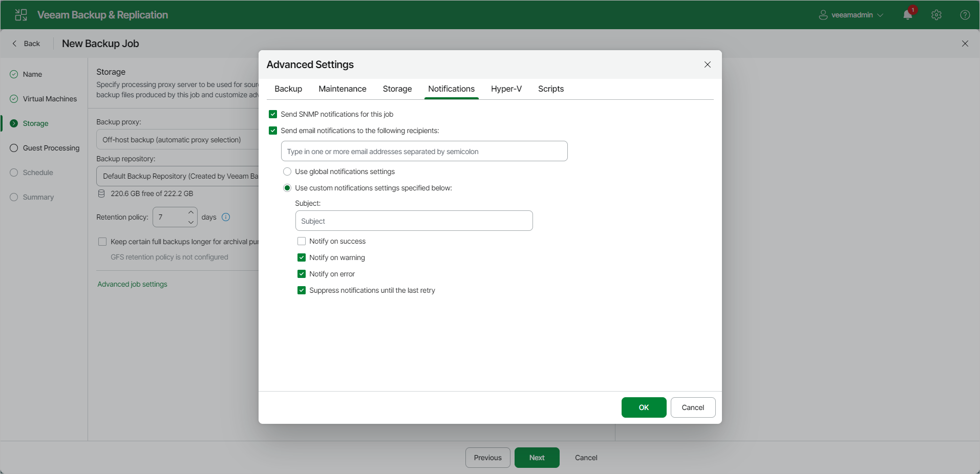Toggle Suppress notifications until the last retry
This screenshot has height=474, width=980.
coord(302,290)
